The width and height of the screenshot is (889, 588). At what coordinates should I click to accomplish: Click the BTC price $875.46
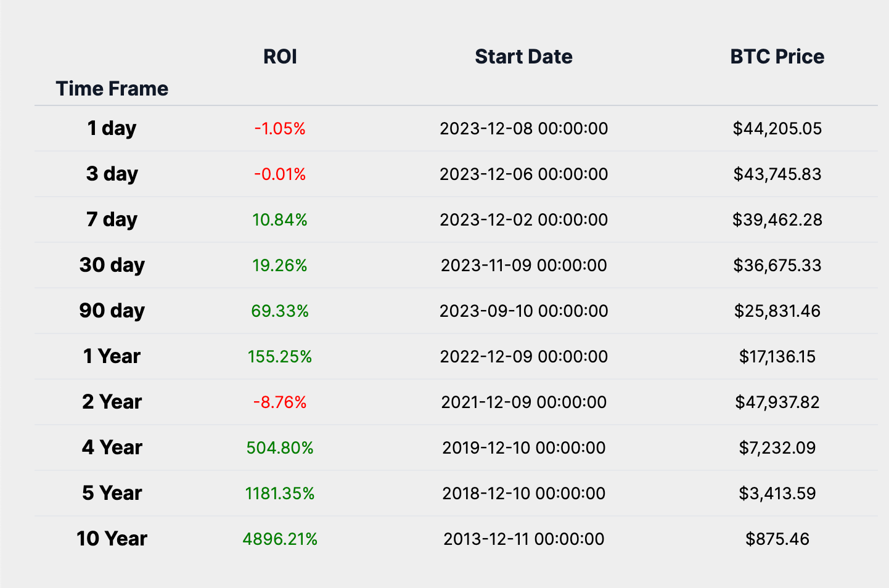[x=777, y=539]
